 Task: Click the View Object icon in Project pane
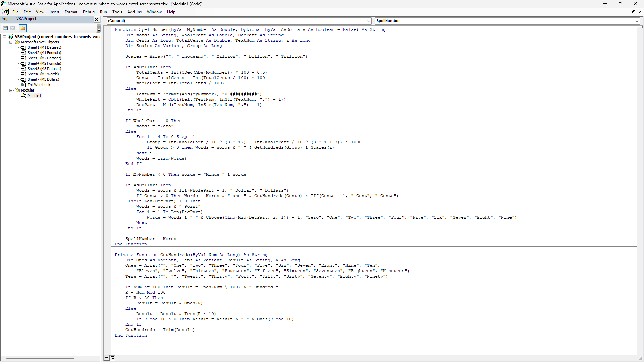tap(13, 28)
